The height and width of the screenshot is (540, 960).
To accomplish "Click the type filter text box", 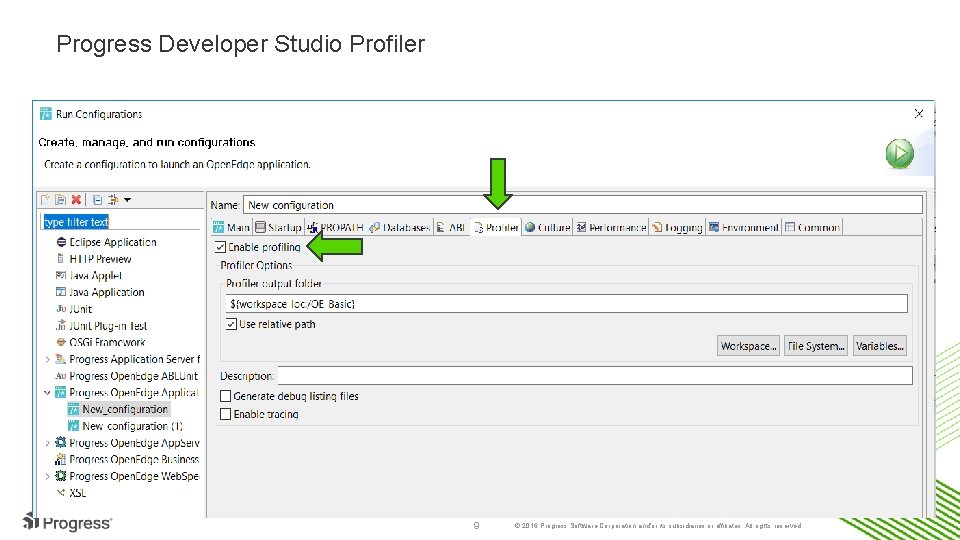I will (x=121, y=222).
